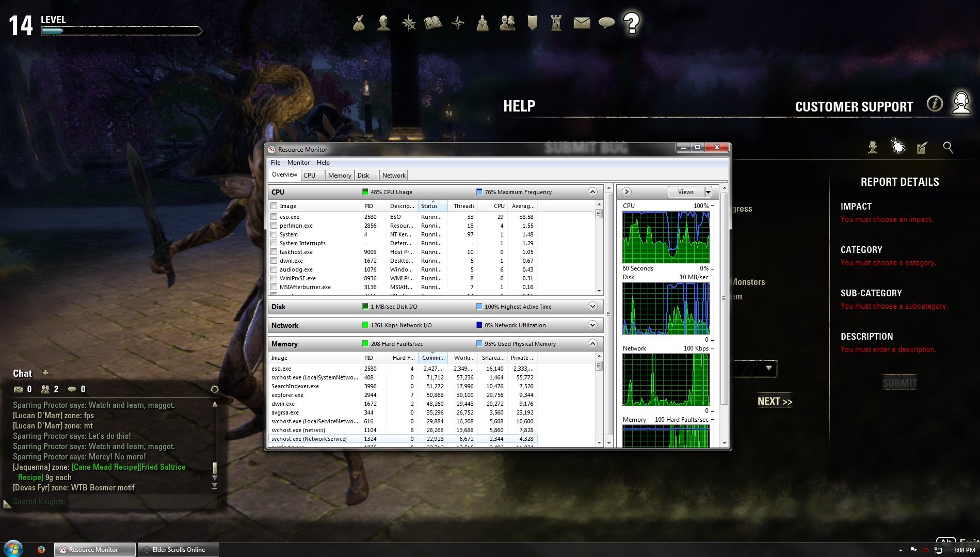Check the WmiPrvSE.exe process checkbox
980x557 pixels.
point(274,278)
